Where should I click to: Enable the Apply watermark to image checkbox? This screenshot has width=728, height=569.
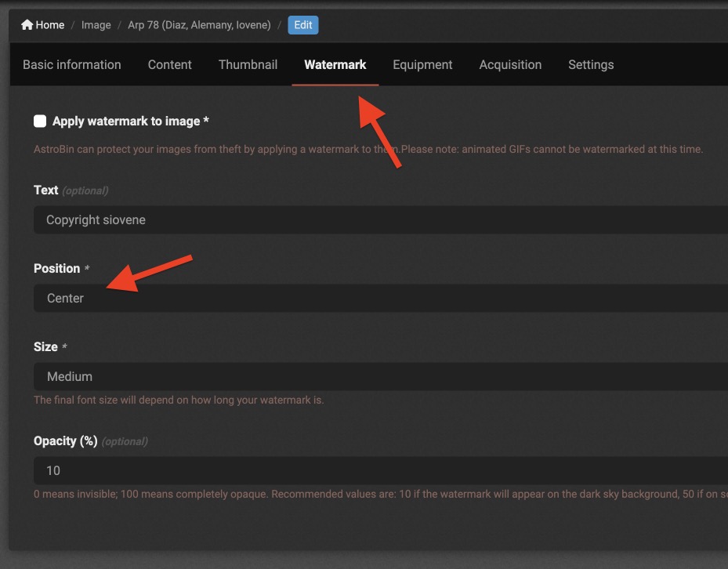[x=40, y=121]
